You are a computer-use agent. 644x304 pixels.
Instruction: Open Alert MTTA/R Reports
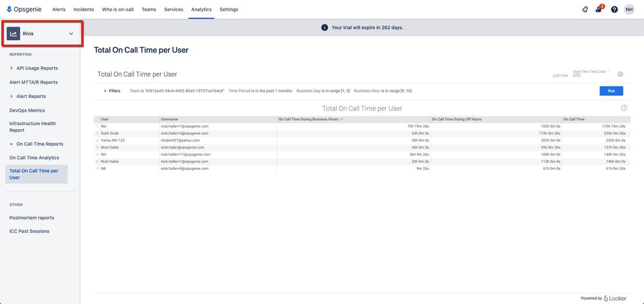pos(34,82)
